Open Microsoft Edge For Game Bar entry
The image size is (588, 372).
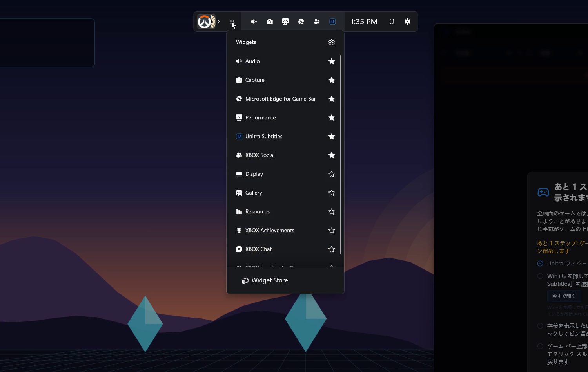[278, 99]
